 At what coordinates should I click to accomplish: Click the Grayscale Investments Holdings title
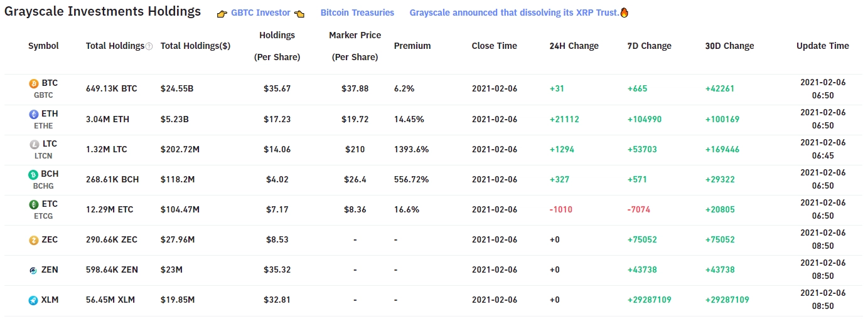(x=103, y=11)
